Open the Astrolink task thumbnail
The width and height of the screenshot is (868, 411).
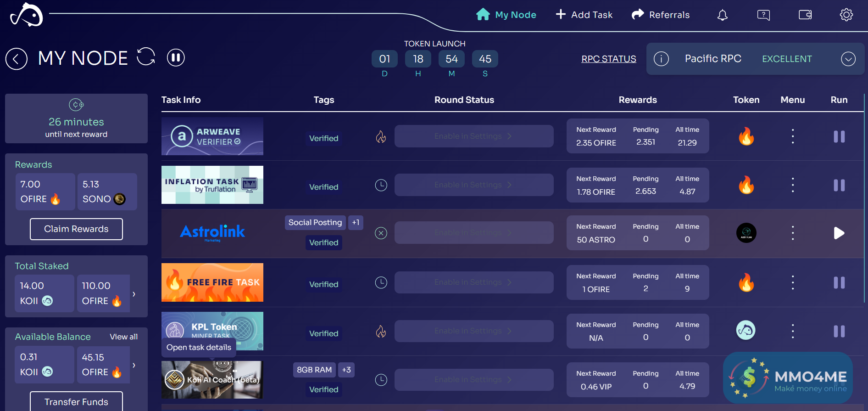[212, 233]
